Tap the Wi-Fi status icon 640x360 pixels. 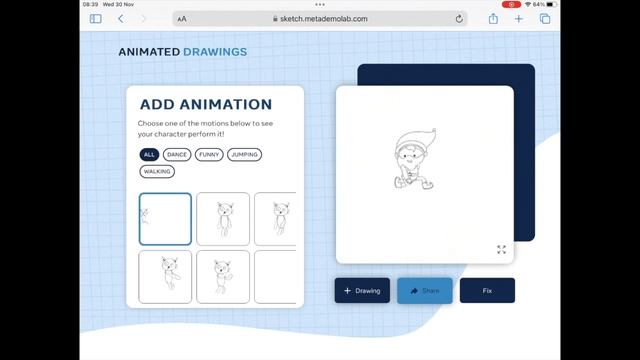[528, 4]
